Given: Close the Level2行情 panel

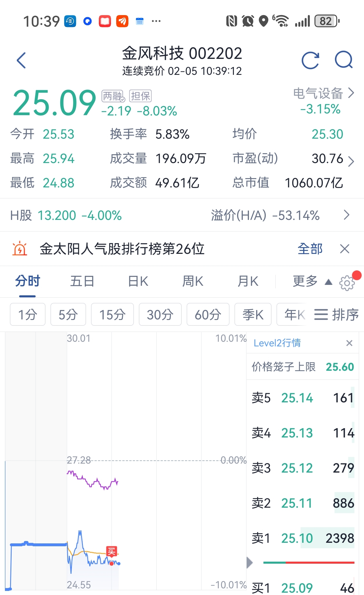Looking at the screenshot, I should 349,343.
